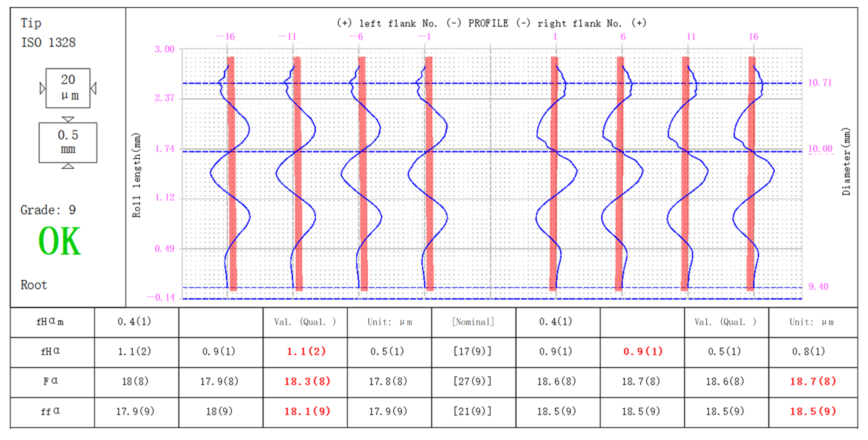Click the 20 µm scale box
Screen dimensions: 868x440
coord(68,88)
